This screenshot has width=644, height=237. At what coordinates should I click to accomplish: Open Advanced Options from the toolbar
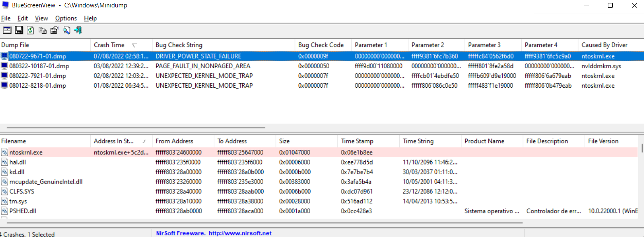pyautogui.click(x=7, y=30)
